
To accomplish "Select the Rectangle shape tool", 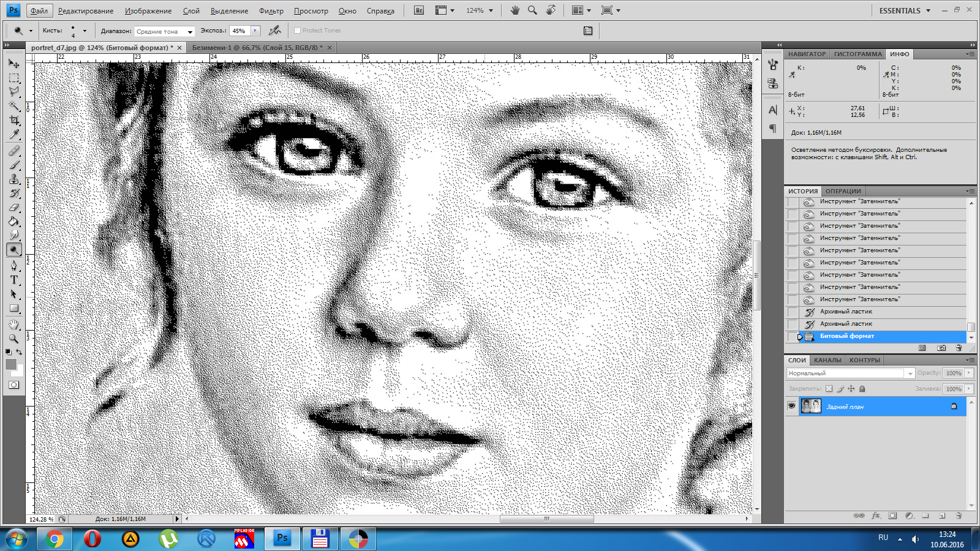I will coord(13,309).
